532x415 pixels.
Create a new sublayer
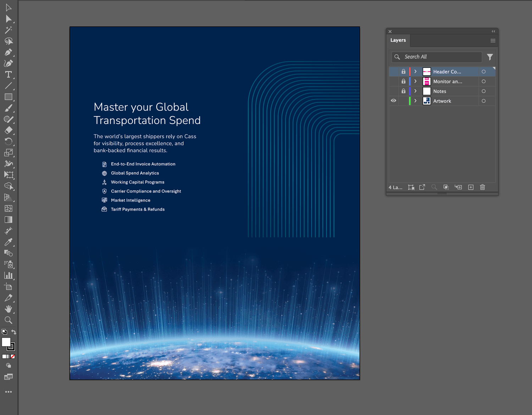coord(458,187)
